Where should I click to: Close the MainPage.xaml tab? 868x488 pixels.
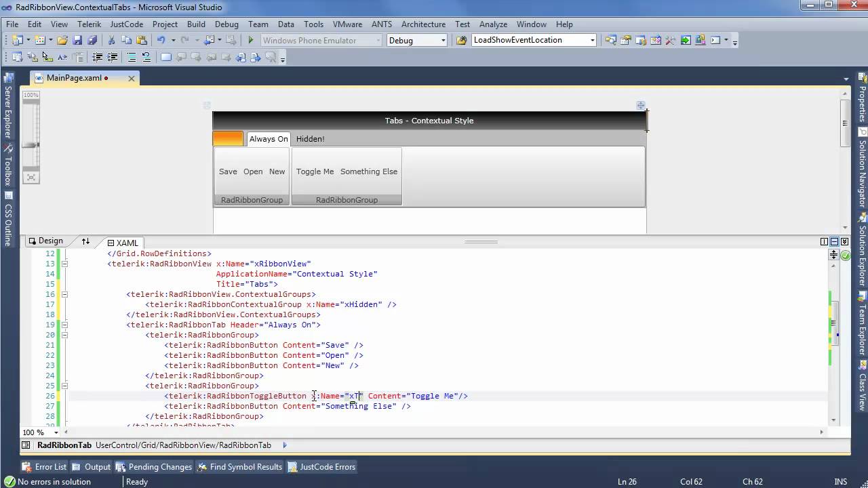[132, 79]
